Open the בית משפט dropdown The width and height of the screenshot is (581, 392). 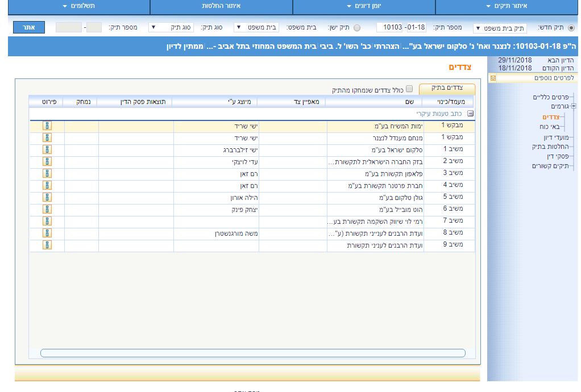256,27
